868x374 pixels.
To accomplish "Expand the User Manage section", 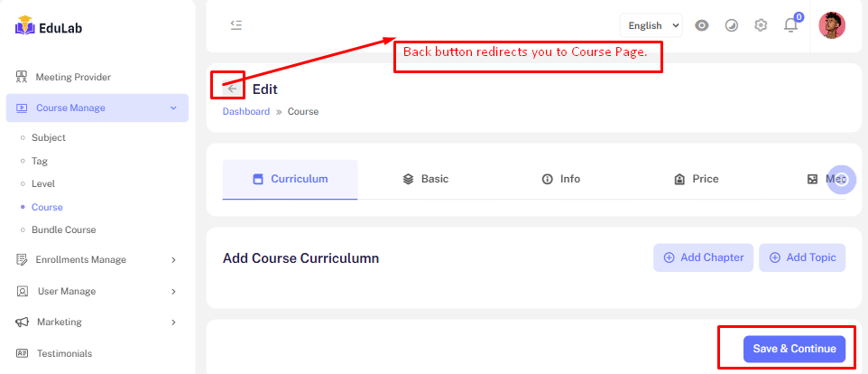I will pos(97,291).
